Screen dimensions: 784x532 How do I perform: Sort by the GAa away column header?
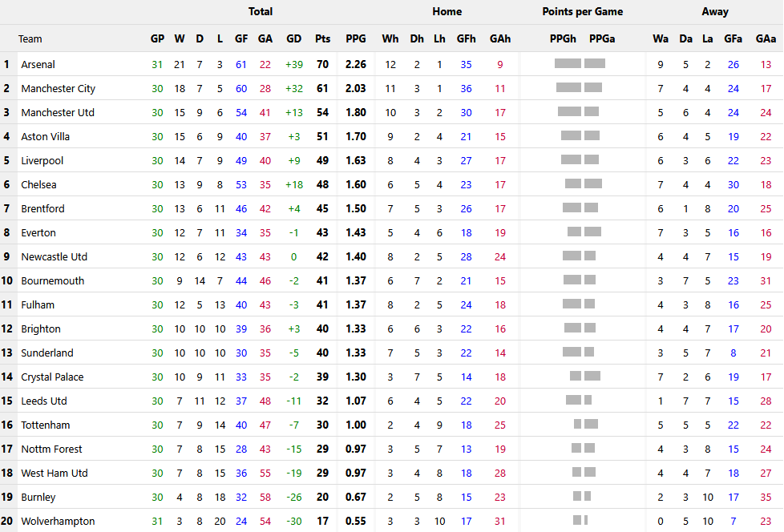point(765,38)
